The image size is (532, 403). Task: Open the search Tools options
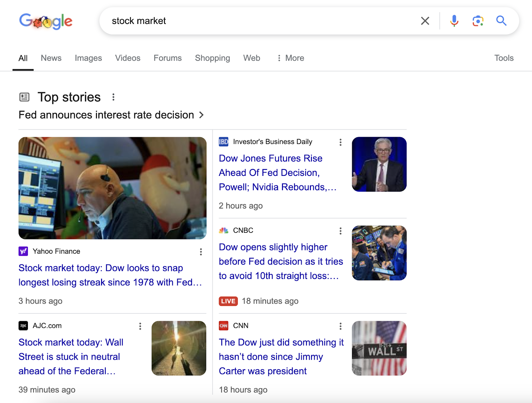504,58
